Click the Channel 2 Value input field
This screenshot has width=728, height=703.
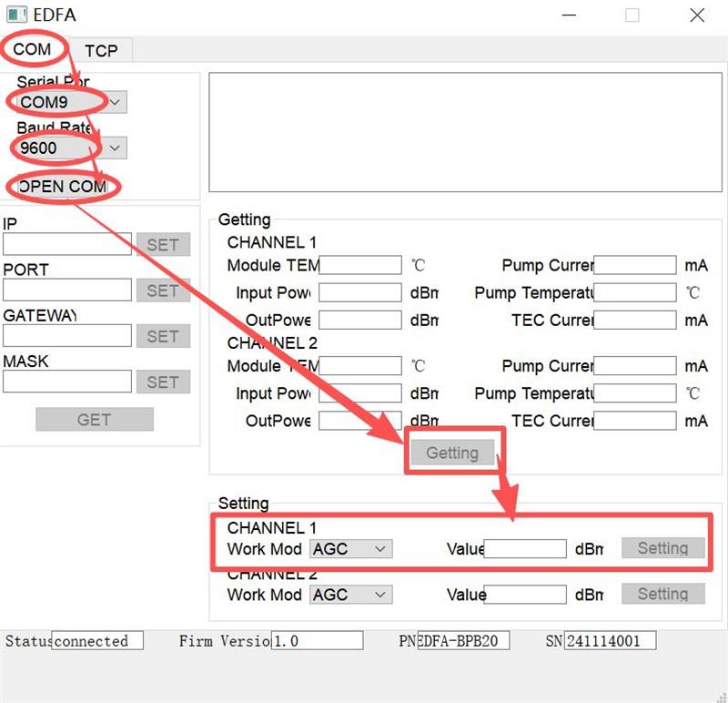[525, 595]
